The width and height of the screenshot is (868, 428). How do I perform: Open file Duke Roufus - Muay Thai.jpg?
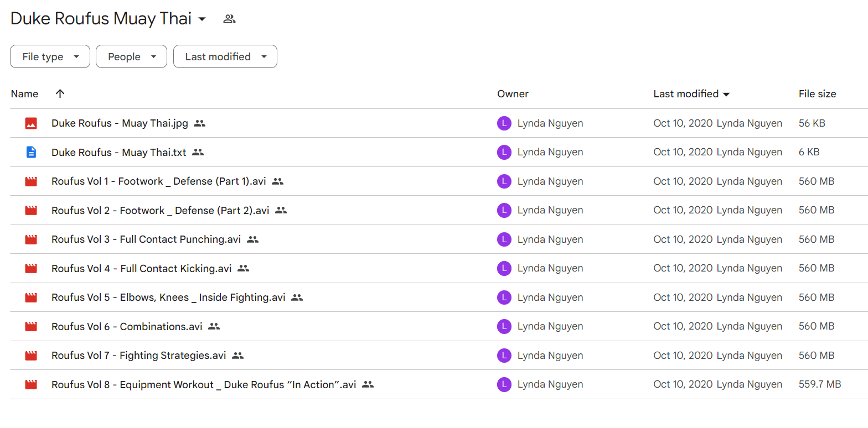click(120, 123)
